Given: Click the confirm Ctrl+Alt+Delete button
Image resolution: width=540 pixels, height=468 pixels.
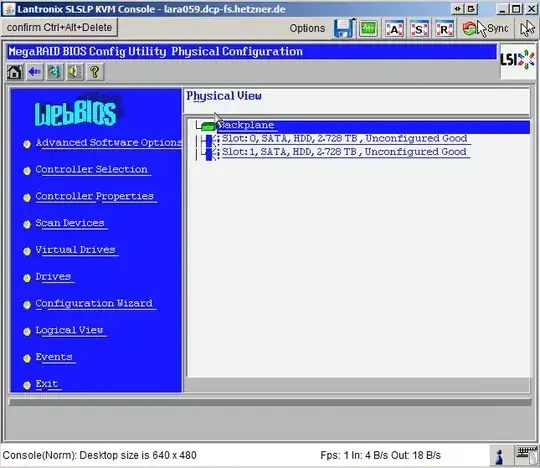Looking at the screenshot, I should 59,28.
